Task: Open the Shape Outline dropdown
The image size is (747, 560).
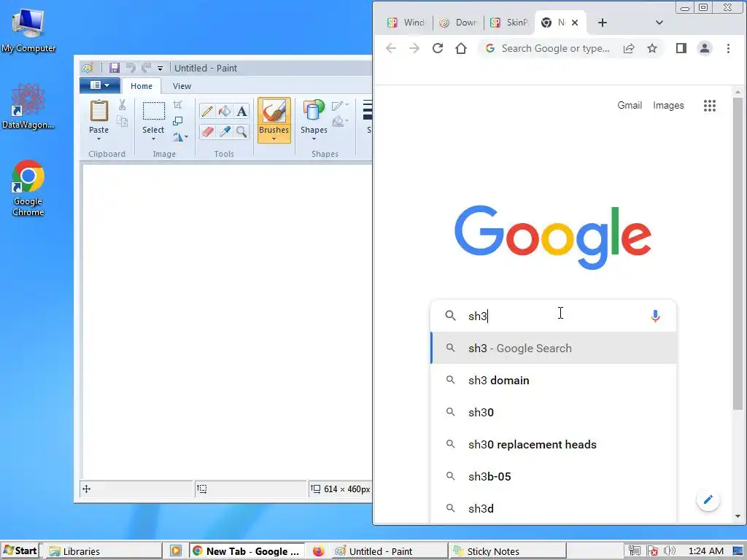Action: click(340, 106)
